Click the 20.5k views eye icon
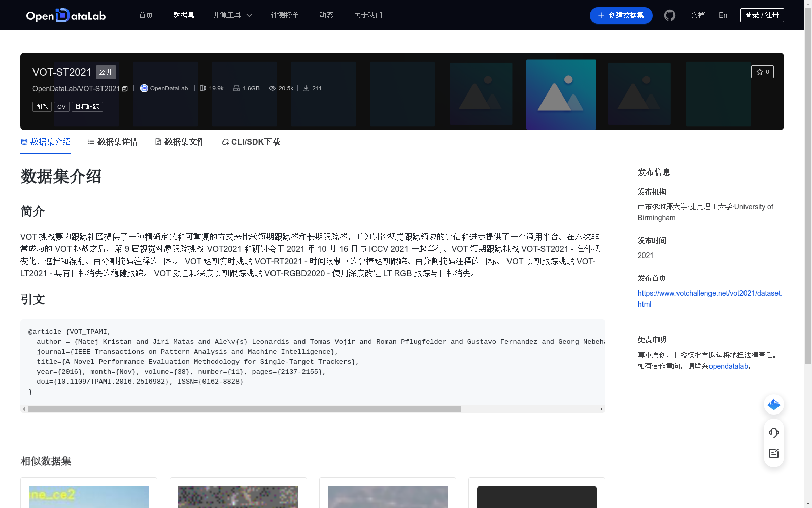This screenshot has height=508, width=812. coord(273,88)
